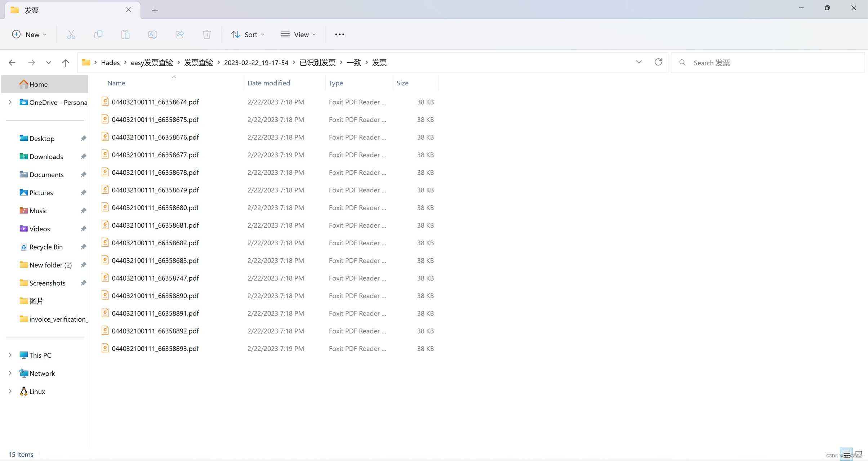Expand OneDrive - Personal tree node
This screenshot has height=461, width=868.
pos(10,102)
